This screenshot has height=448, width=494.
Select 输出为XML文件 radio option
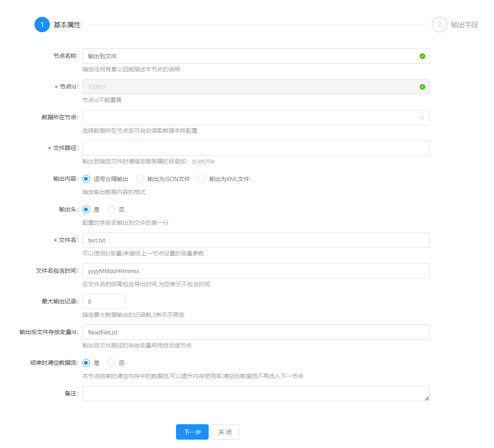[x=202, y=179]
